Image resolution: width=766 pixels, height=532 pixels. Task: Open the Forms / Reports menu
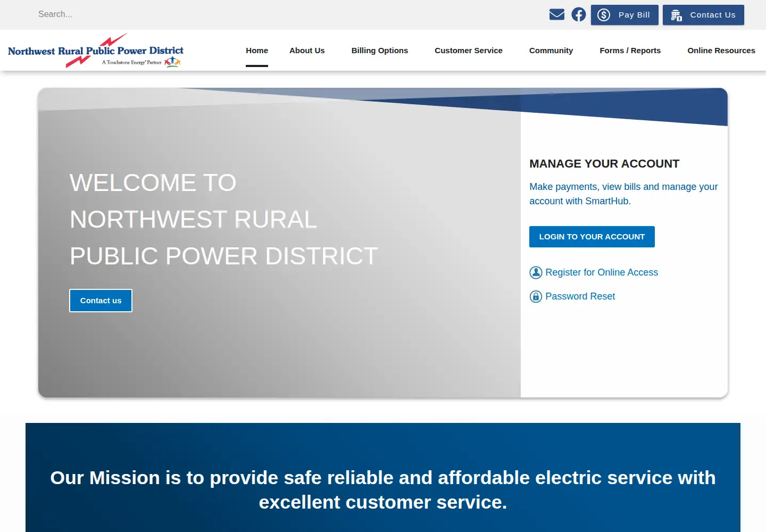[630, 51]
